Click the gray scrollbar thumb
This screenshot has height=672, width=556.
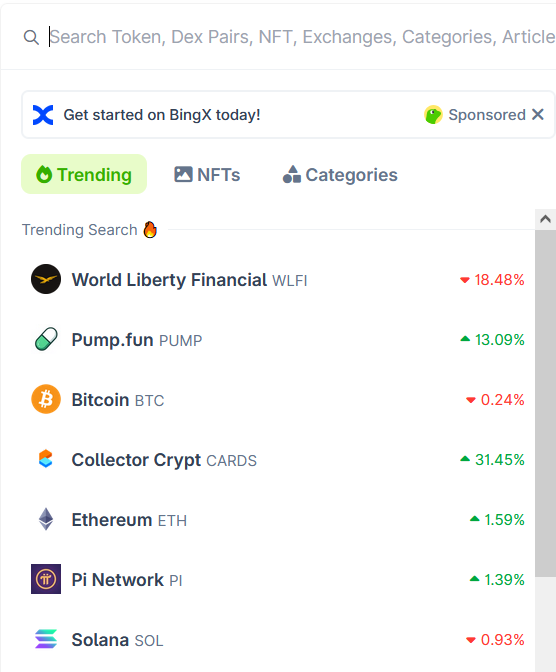coord(545,403)
